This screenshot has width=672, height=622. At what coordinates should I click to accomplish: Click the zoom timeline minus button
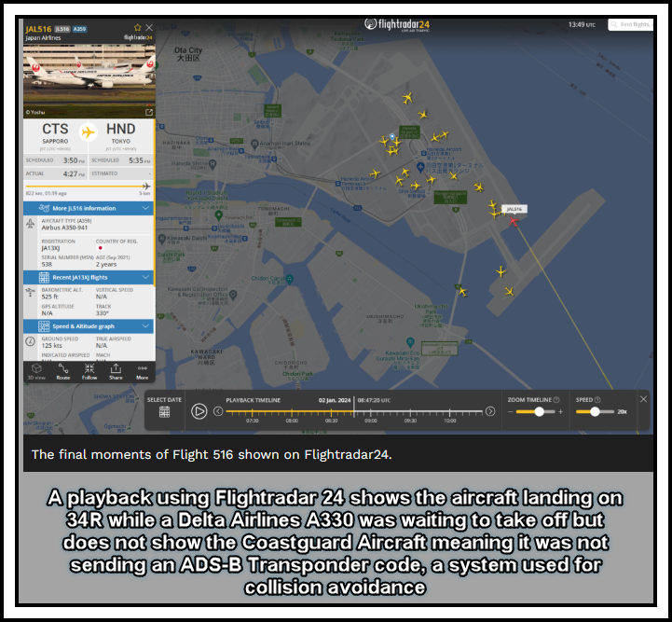click(511, 412)
